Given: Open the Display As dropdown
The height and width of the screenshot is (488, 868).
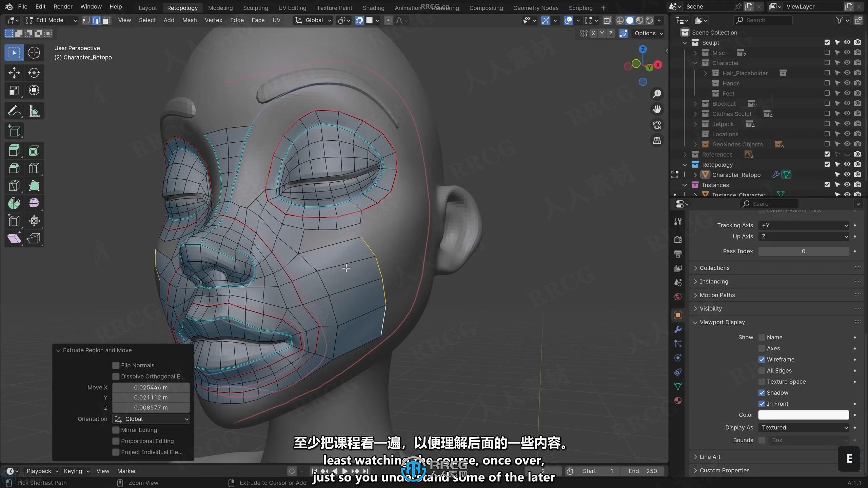Looking at the screenshot, I should [x=803, y=428].
